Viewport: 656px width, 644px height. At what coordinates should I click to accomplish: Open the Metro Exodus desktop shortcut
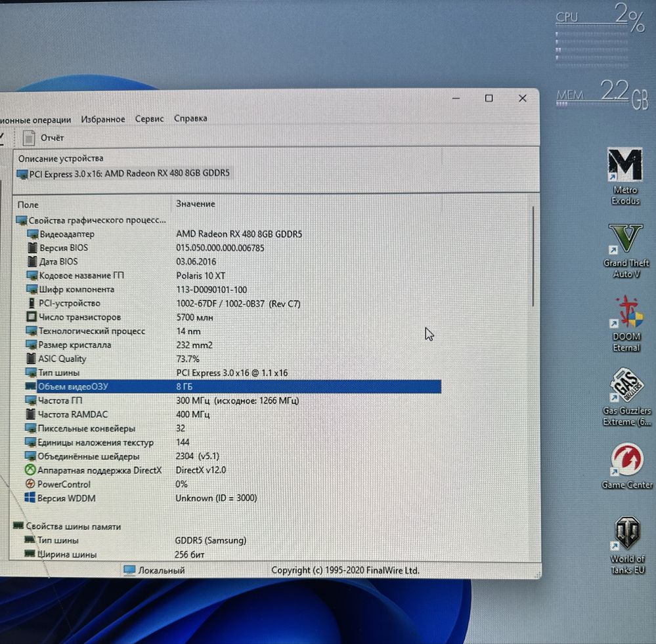pyautogui.click(x=625, y=177)
